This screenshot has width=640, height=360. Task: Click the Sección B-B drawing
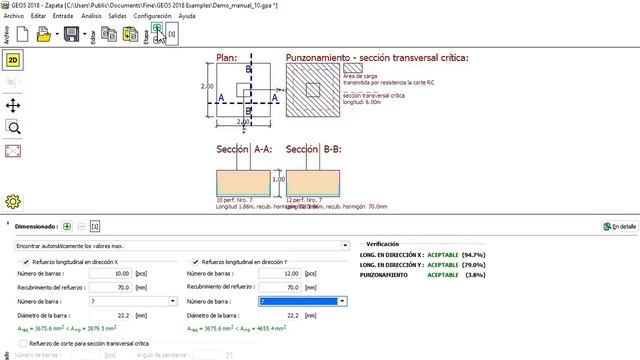tap(313, 183)
